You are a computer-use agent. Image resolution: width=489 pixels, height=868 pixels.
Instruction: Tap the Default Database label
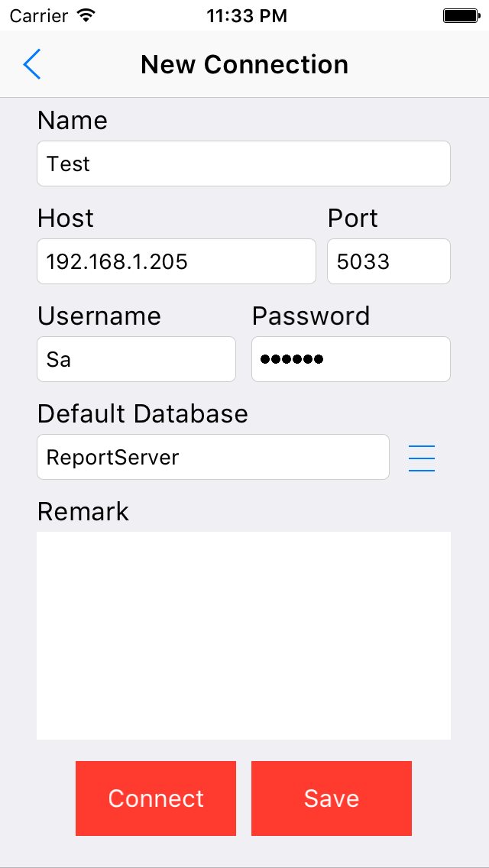click(x=142, y=413)
